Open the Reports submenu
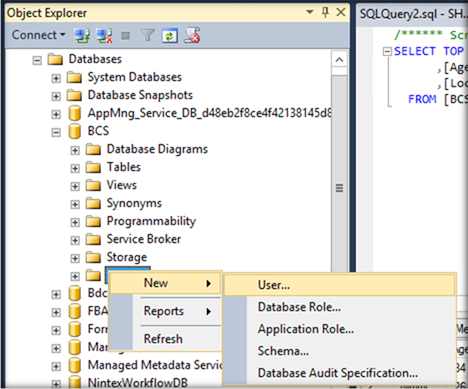Viewport: 468px width, 389px height. [166, 311]
